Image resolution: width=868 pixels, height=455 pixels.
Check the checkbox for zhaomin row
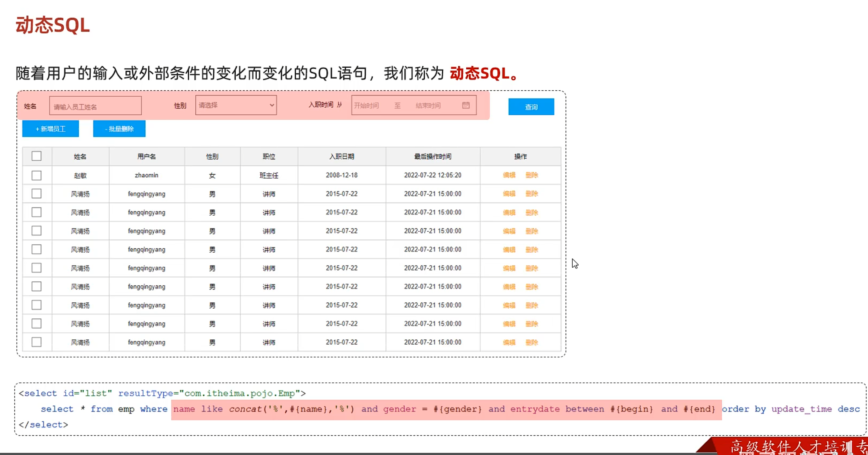(36, 175)
